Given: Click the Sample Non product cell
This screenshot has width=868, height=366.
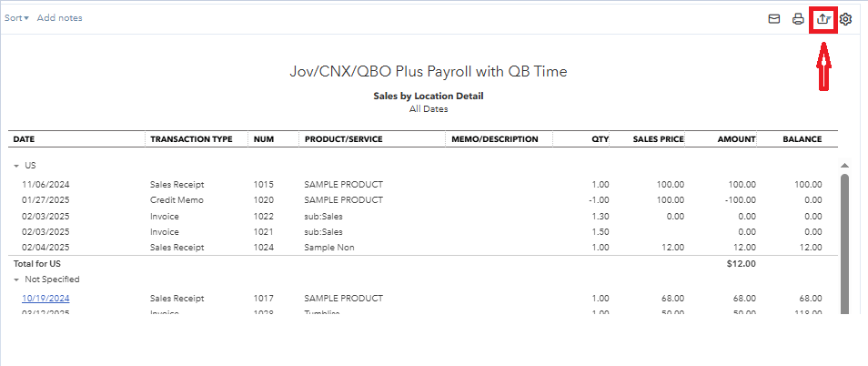Looking at the screenshot, I should click(329, 248).
